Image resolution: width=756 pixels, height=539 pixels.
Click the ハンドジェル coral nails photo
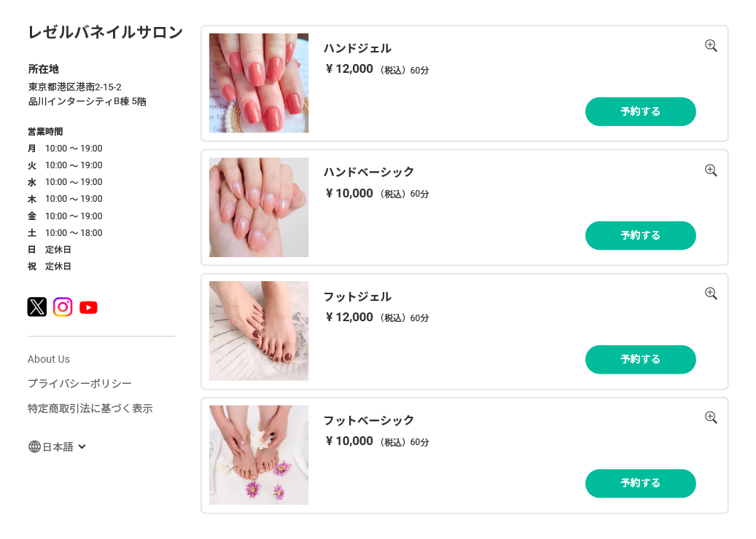point(259,83)
